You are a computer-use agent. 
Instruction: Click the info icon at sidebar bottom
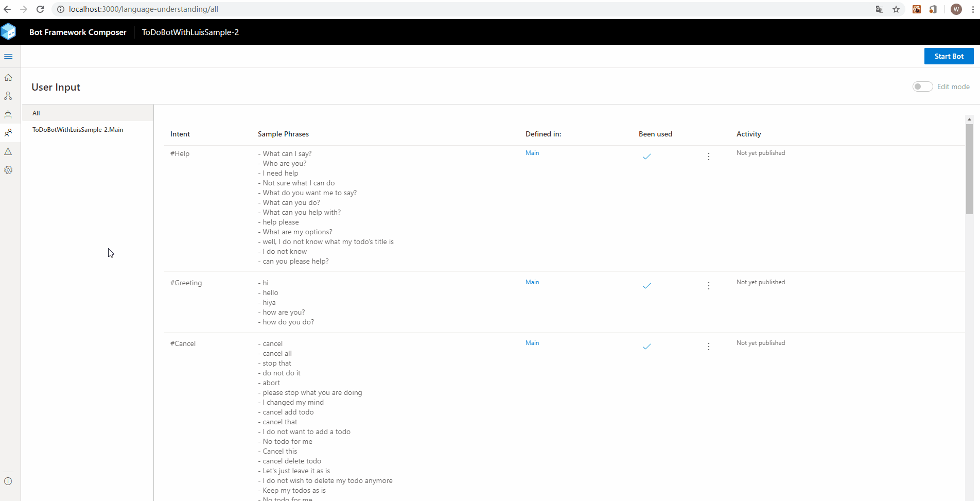pos(8,481)
